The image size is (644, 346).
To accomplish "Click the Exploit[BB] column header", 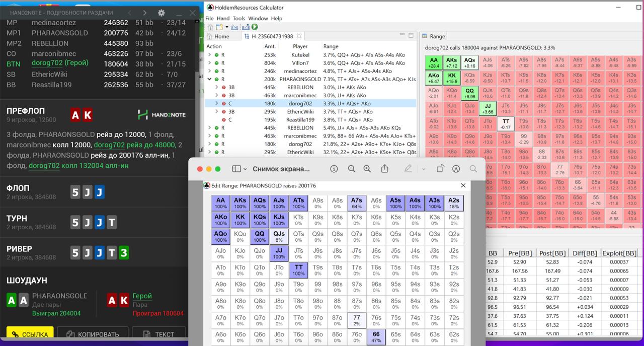I will (x=619, y=253).
